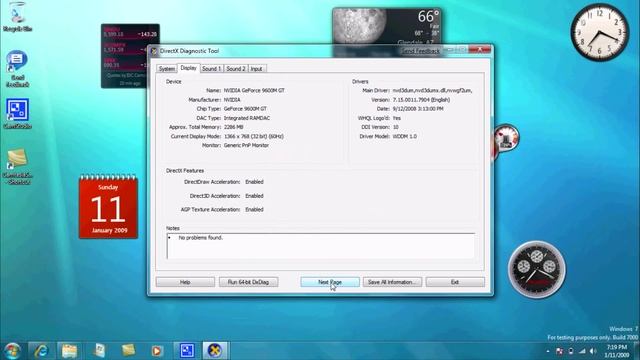Click device name NVIDIA GeForce 9600M GT
Screen dimensions: 640x360
(x=254, y=91)
